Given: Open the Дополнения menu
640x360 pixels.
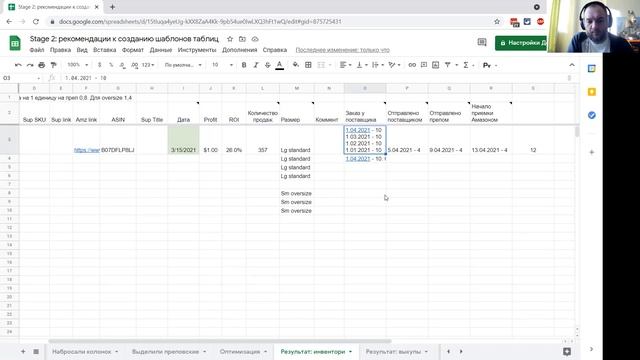Looking at the screenshot, I should [240, 50].
